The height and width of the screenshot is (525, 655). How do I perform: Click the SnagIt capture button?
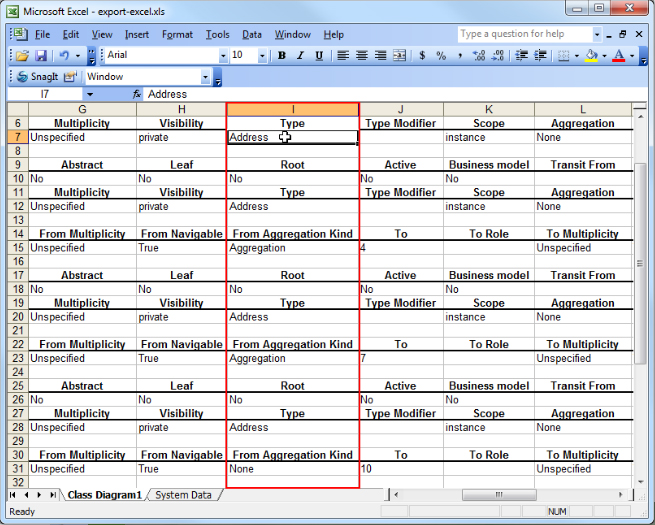tap(36, 77)
